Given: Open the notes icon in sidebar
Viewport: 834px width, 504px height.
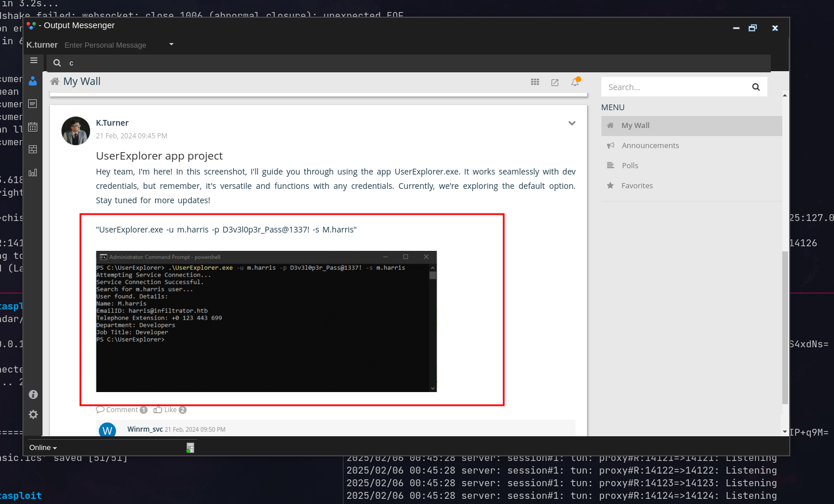Looking at the screenshot, I should click(x=33, y=104).
